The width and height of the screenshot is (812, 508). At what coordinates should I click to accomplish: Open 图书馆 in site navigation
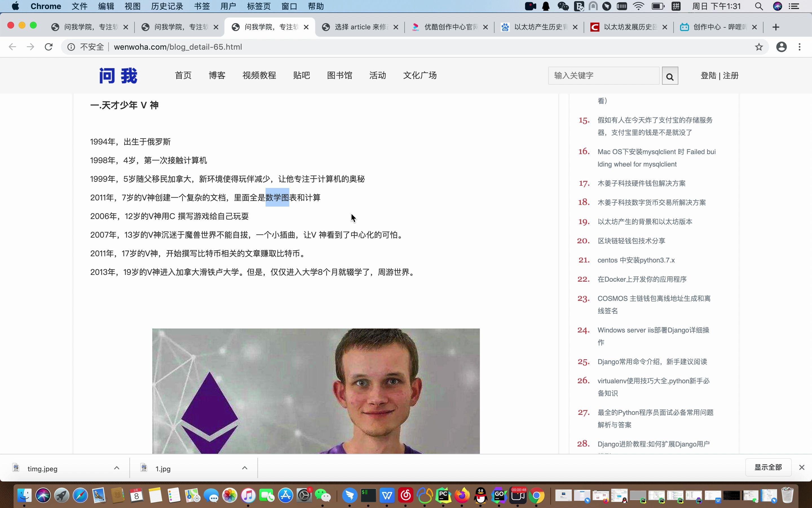[x=339, y=75]
